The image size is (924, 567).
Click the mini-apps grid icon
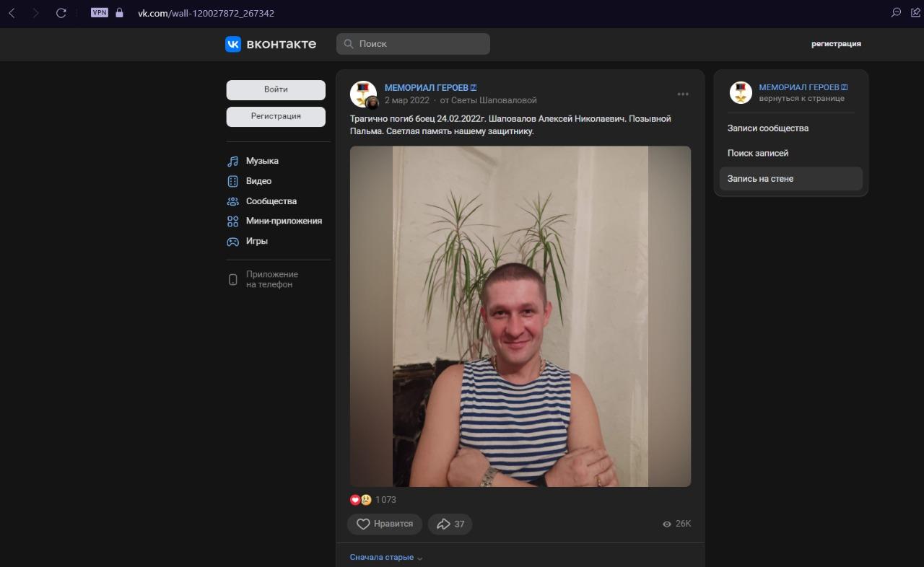pyautogui.click(x=232, y=221)
